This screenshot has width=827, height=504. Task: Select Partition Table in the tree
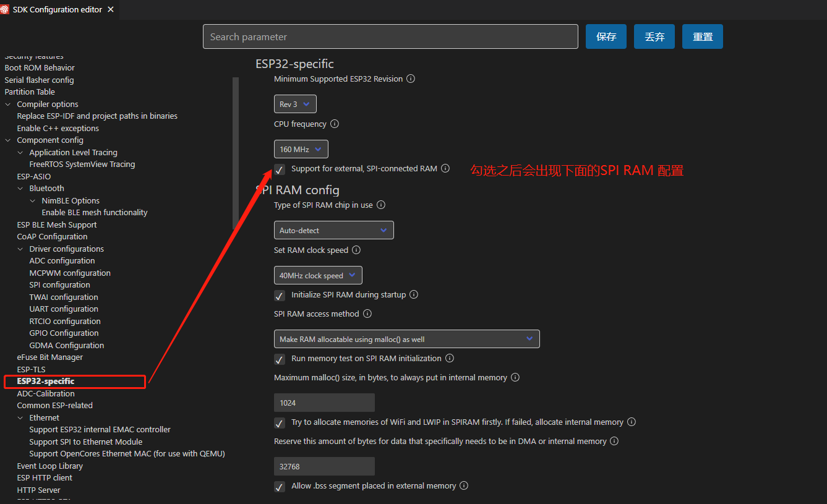[x=30, y=92]
